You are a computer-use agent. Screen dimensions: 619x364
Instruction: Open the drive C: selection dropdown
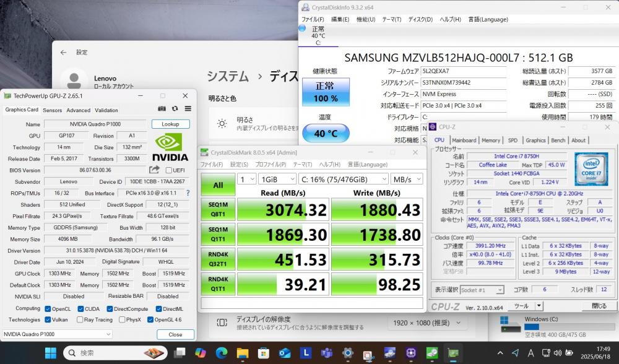point(344,180)
